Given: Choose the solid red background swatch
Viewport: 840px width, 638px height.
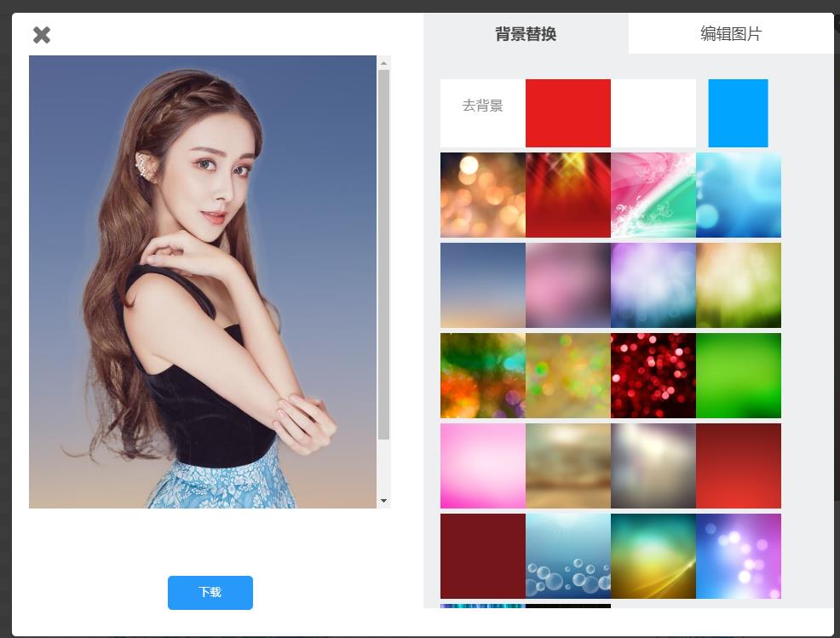Looking at the screenshot, I should point(568,113).
